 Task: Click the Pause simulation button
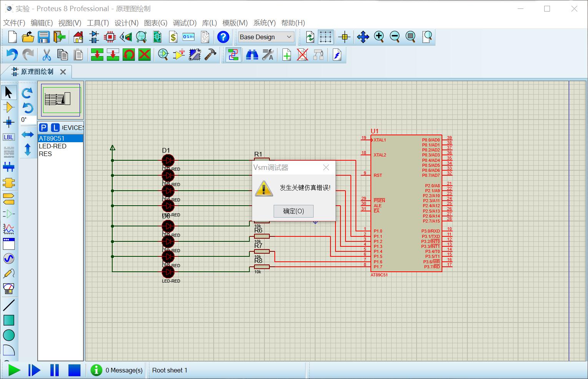click(x=55, y=370)
